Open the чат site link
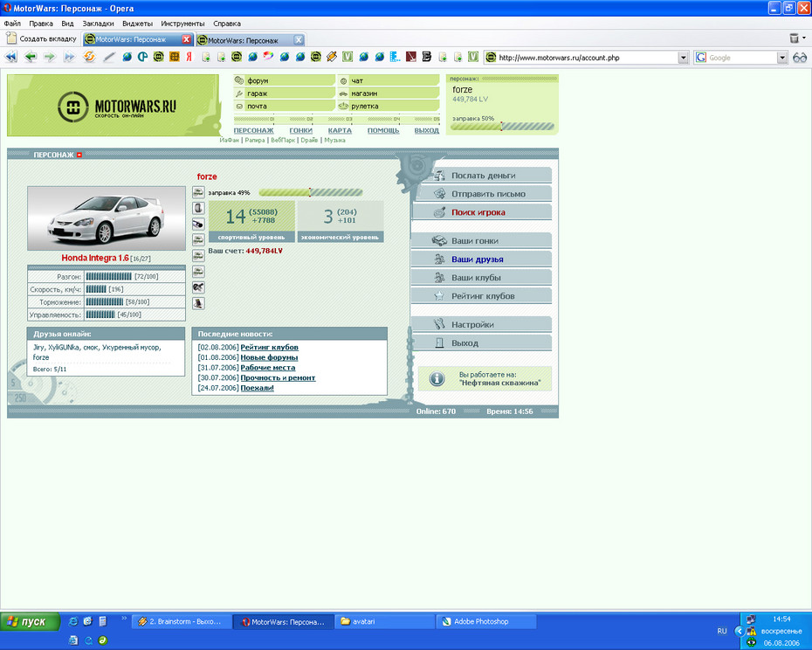Image resolution: width=812 pixels, height=650 pixels. pos(389,80)
